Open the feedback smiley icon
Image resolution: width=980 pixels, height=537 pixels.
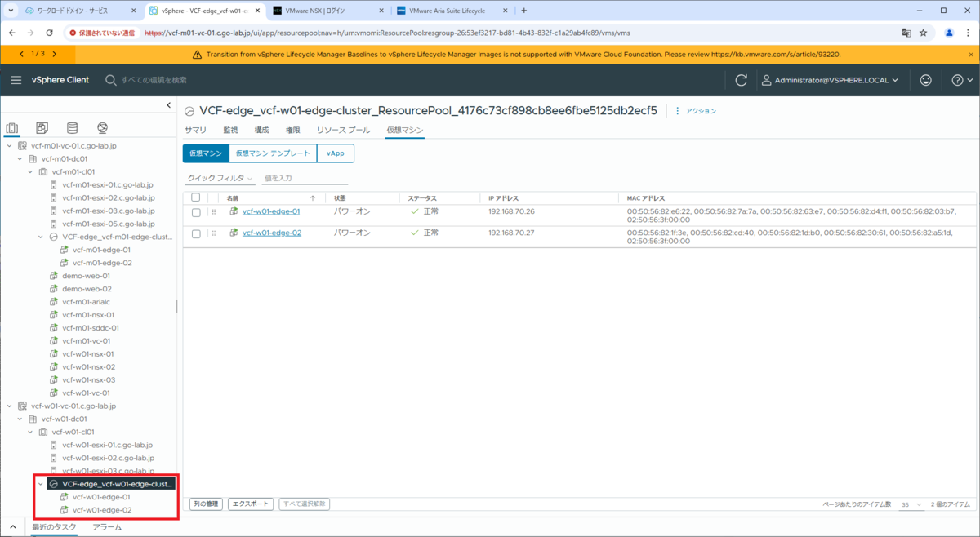[x=925, y=80]
